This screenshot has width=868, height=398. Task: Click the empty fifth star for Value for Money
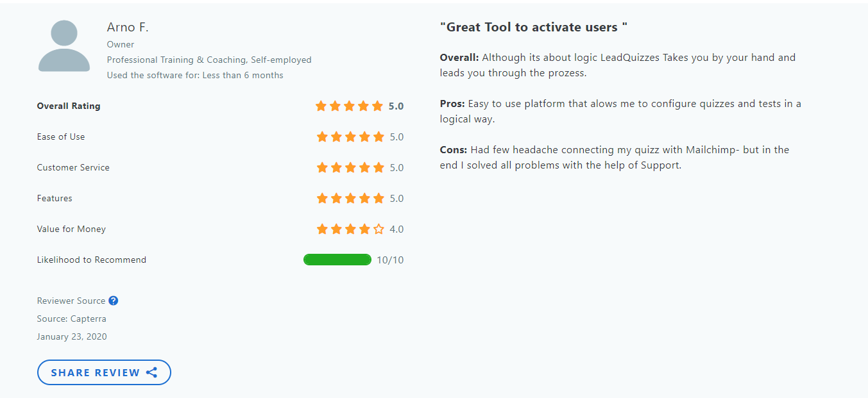pos(378,229)
